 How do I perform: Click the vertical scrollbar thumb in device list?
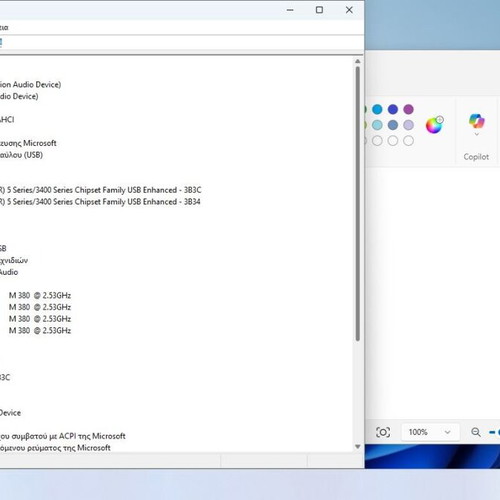point(358,204)
